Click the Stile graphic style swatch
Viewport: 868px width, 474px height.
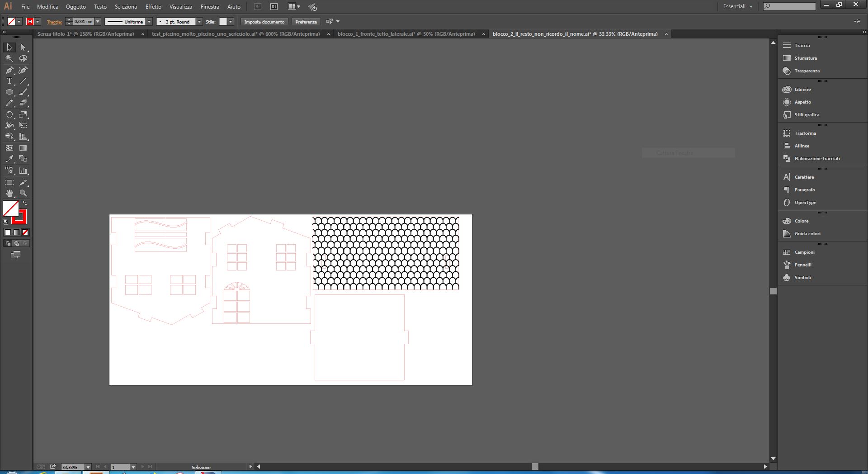(x=223, y=22)
